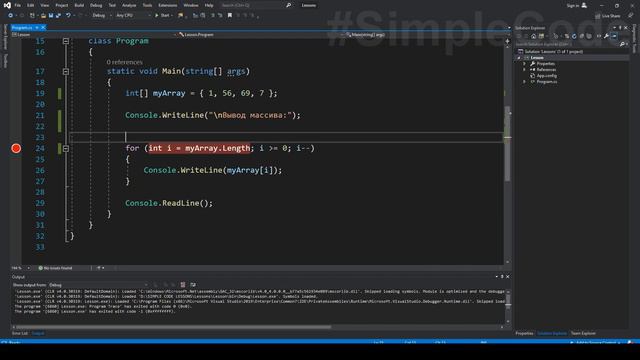640x360 pixels.
Task: Click line number 29 in the gutter
Action: [x=40, y=203]
